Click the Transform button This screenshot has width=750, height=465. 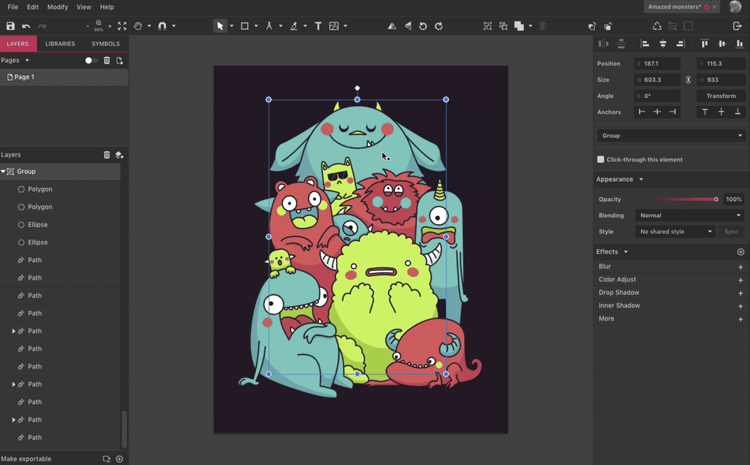tap(721, 96)
